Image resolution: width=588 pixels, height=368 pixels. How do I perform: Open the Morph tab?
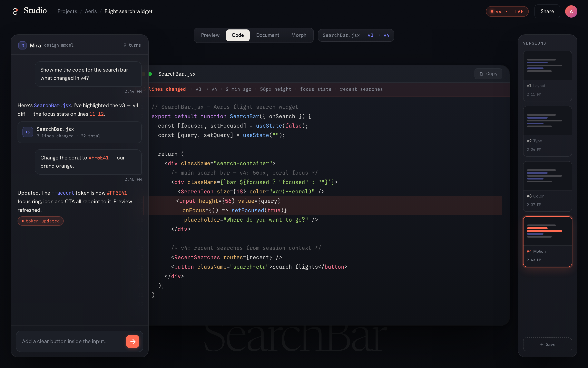coord(299,35)
